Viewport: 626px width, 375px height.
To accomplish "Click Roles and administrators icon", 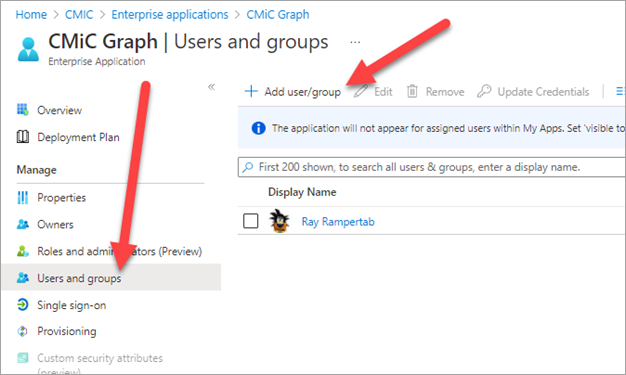I will [23, 251].
